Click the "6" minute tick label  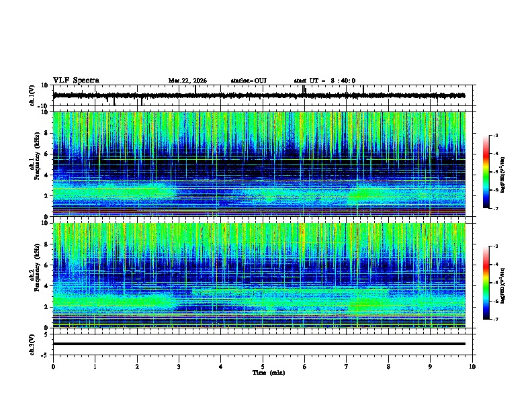(305, 367)
